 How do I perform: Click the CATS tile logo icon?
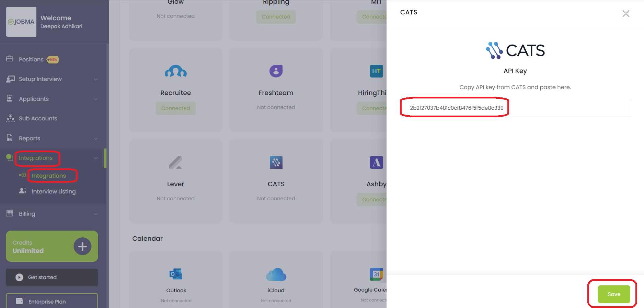[x=276, y=163]
